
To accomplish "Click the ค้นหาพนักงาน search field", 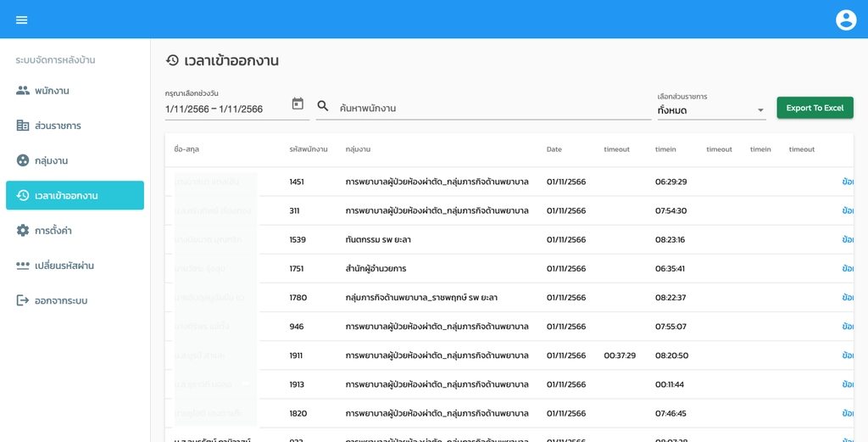I will 492,108.
